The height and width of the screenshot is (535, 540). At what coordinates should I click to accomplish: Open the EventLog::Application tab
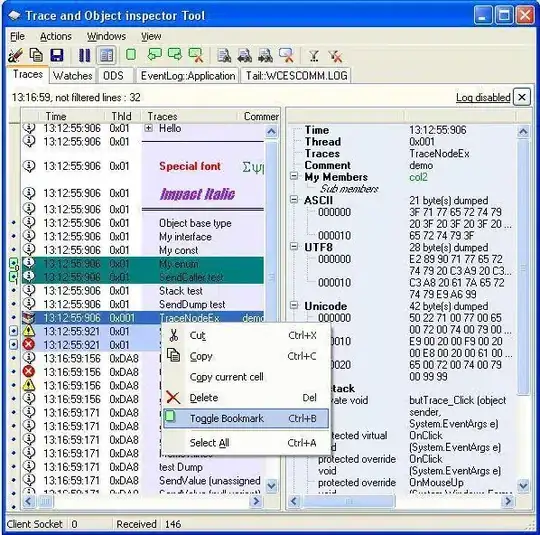tap(188, 75)
